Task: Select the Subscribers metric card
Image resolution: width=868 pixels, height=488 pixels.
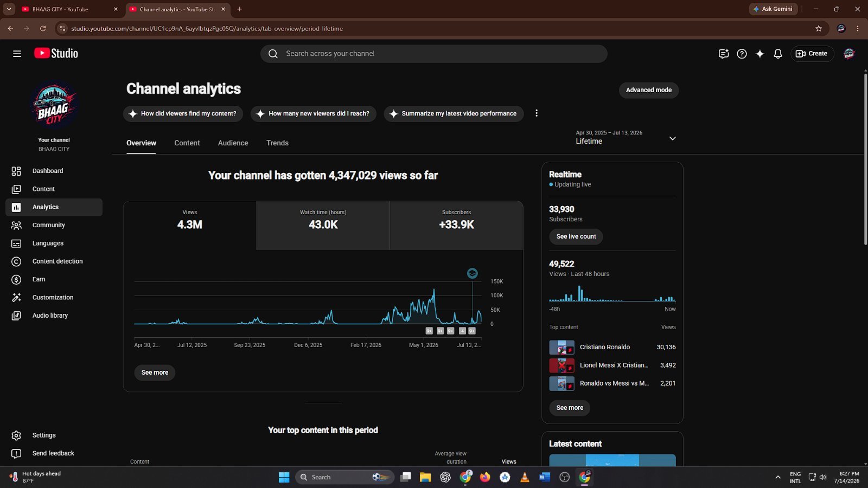Action: [456, 226]
